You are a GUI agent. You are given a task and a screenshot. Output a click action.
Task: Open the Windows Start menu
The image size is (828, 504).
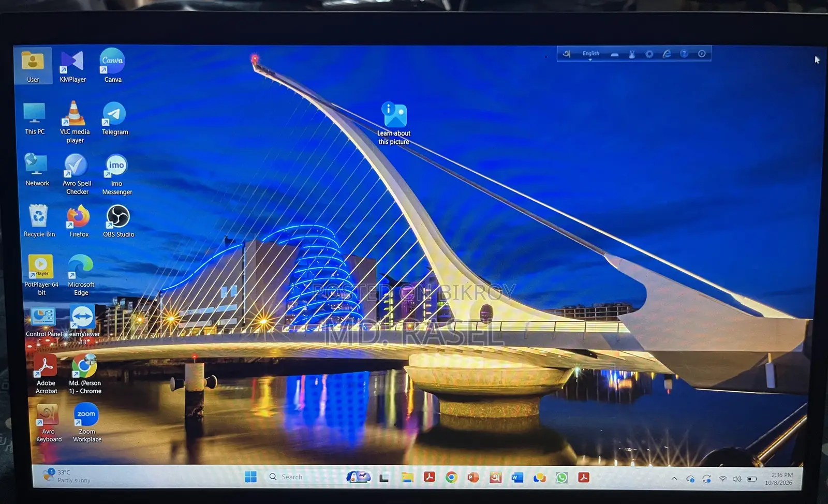pyautogui.click(x=250, y=477)
